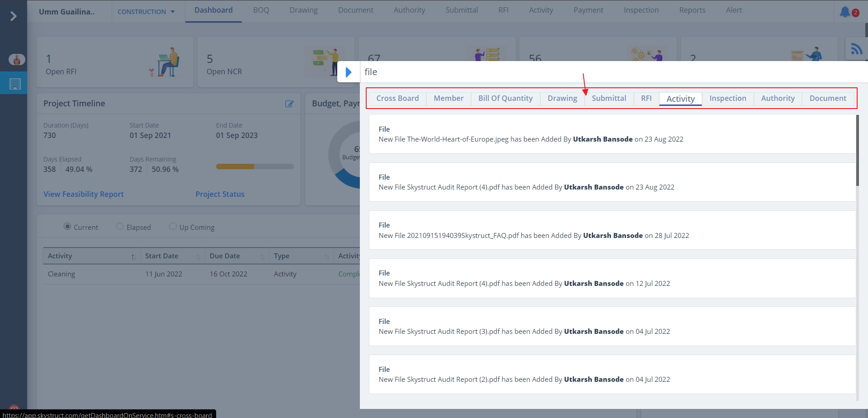Click the RSS feed icon

(856, 49)
